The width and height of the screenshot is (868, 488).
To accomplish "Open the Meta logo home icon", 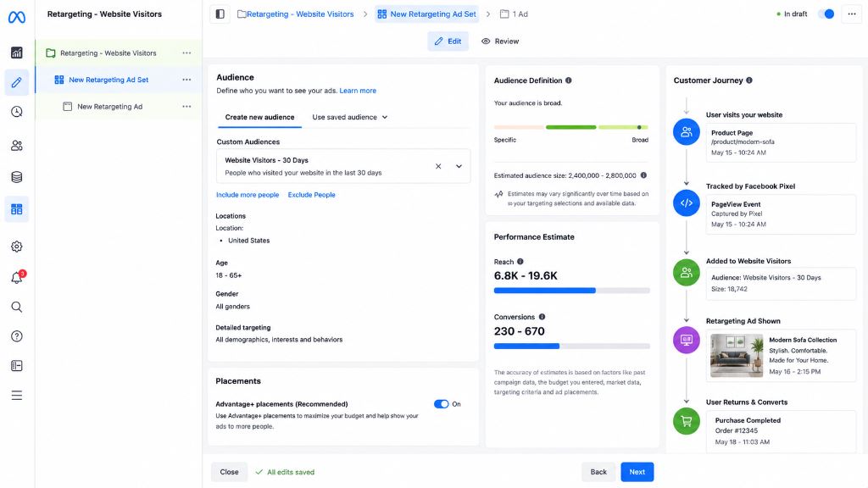I will click(x=17, y=17).
